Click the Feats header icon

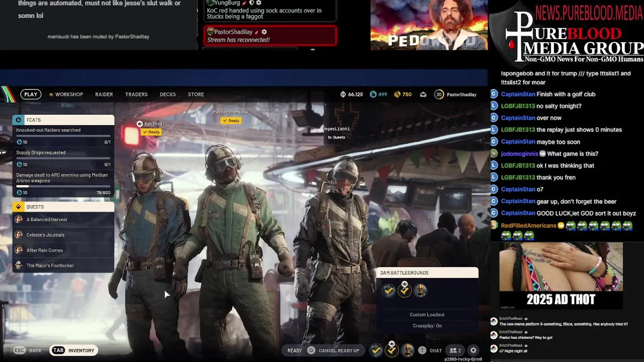click(19, 120)
